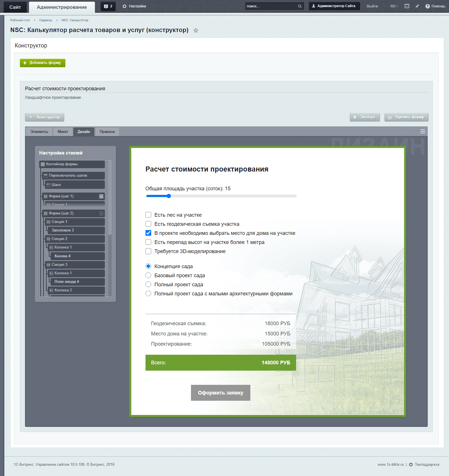
Task: Add page to favorites with star icon
Action: (196, 30)
